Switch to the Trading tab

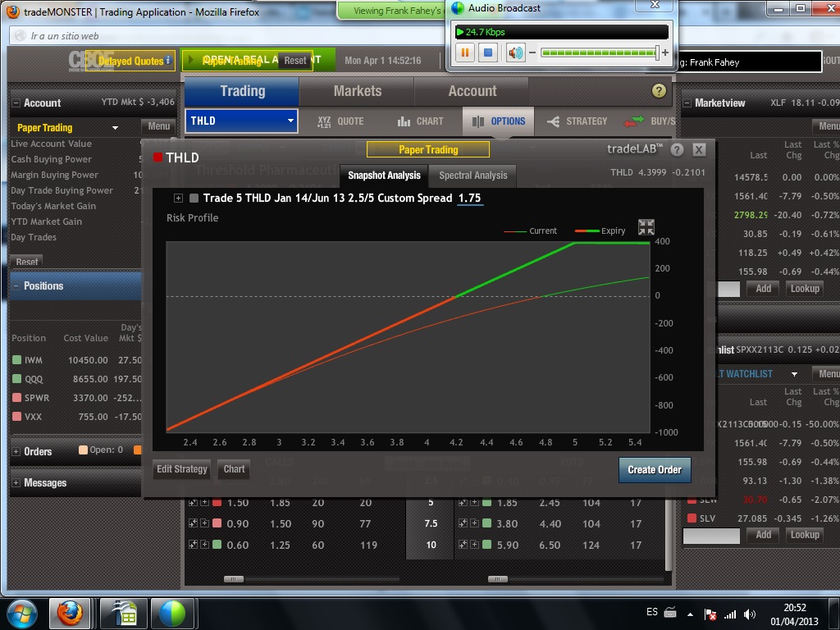pos(242,91)
